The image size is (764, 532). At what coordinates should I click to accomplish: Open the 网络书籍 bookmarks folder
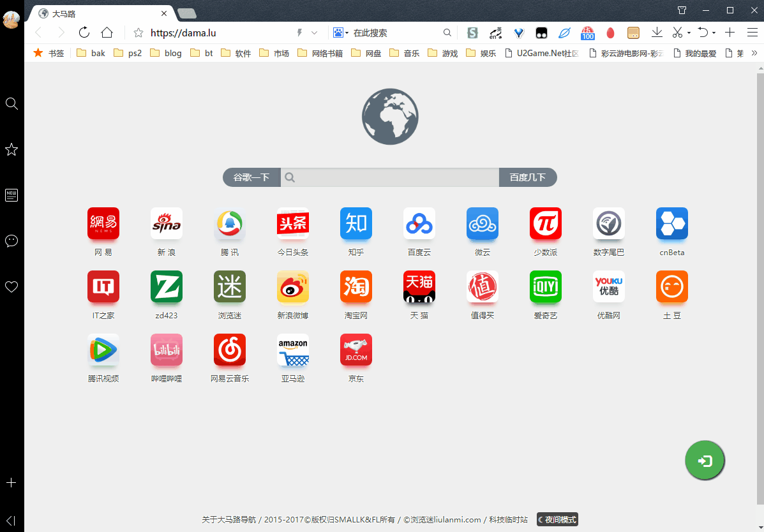coord(320,53)
